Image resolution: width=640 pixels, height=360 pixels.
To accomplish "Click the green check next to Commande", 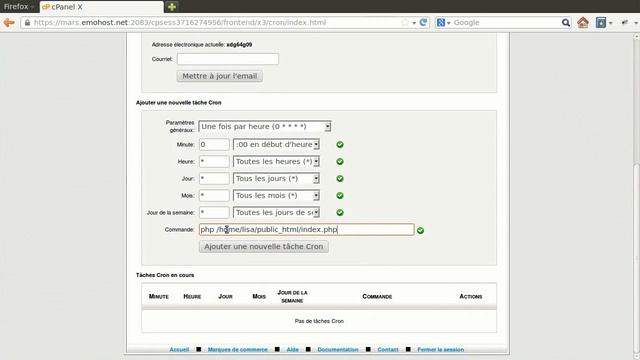I will coord(420,231).
